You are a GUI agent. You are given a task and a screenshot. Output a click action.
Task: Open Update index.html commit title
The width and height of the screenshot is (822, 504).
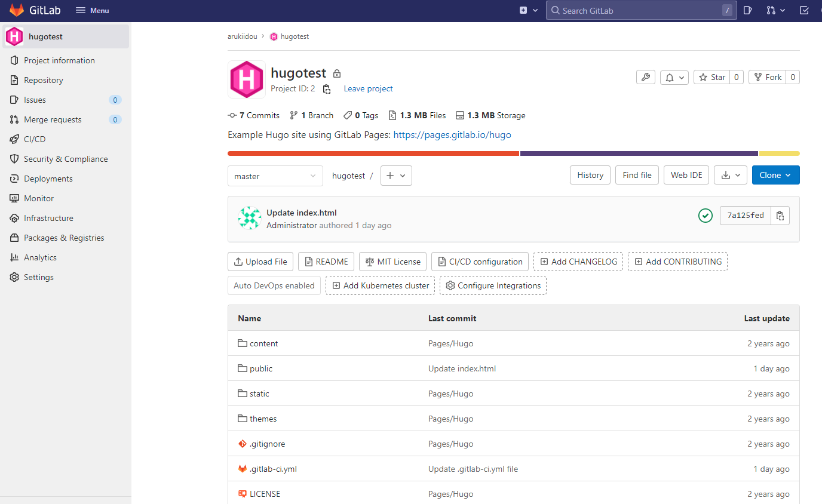tap(302, 213)
